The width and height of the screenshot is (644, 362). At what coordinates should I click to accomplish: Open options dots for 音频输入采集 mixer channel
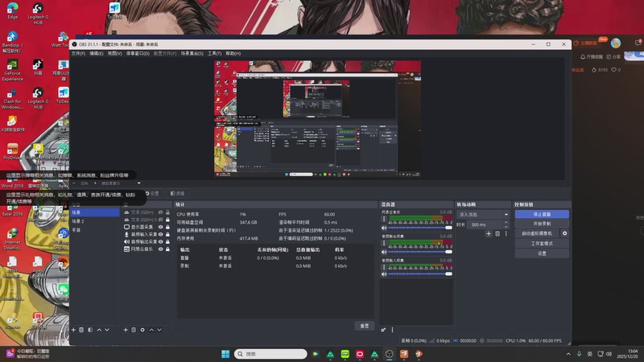point(384,267)
